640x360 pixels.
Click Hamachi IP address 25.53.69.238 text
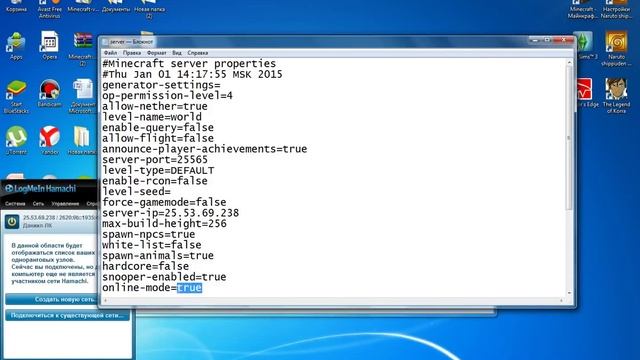pos(39,218)
